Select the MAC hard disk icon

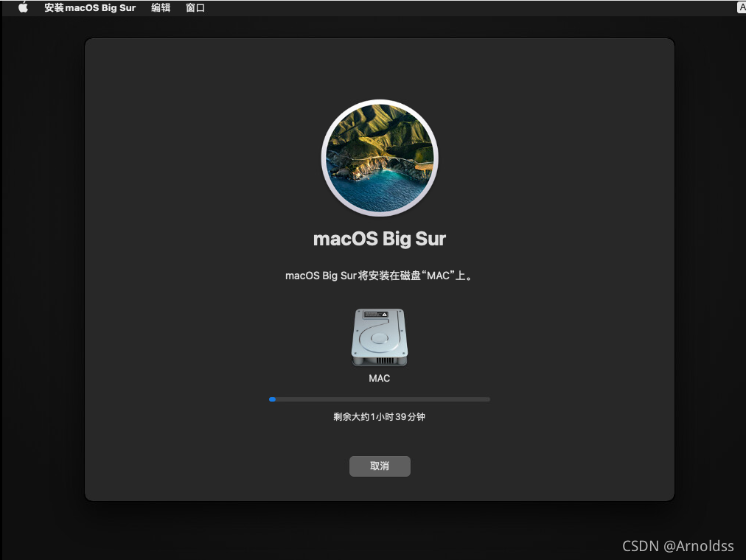click(x=380, y=337)
